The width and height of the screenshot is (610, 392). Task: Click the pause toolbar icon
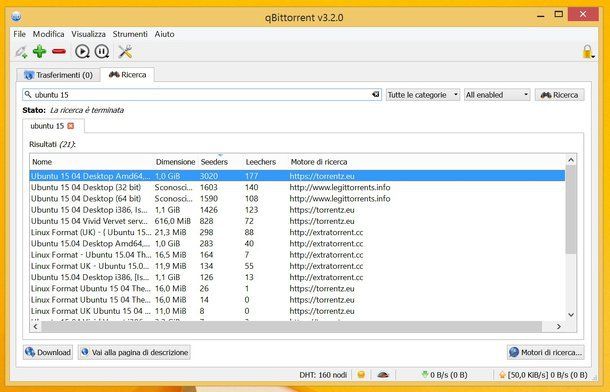tap(102, 51)
